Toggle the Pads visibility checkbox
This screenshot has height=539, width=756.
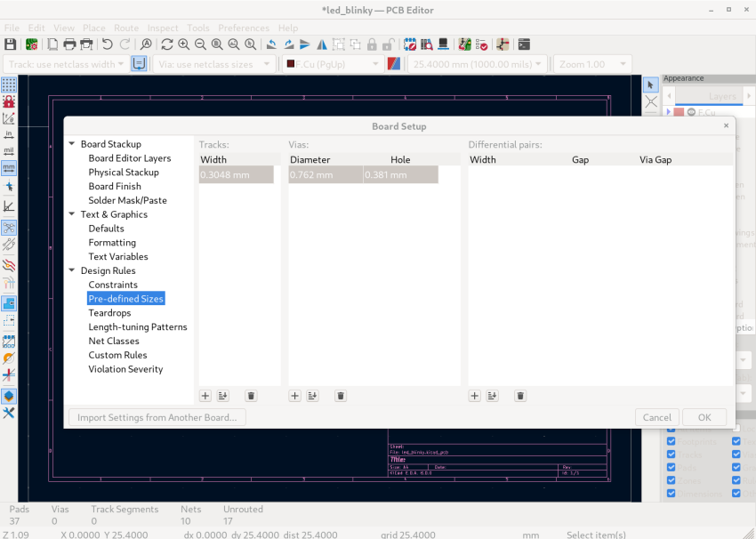coord(671,467)
